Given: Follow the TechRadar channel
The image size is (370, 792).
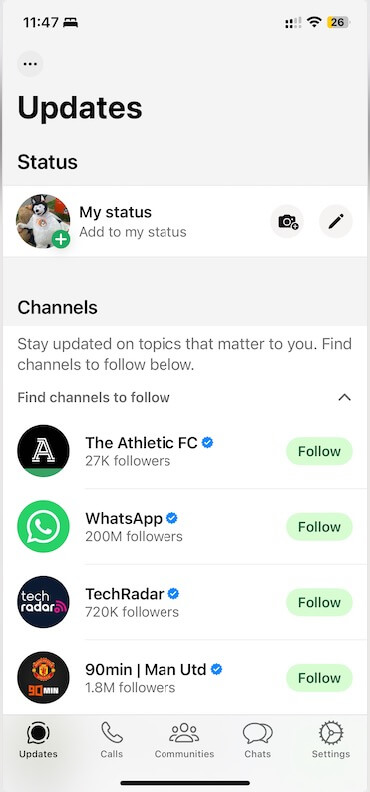Looking at the screenshot, I should pyautogui.click(x=320, y=603).
